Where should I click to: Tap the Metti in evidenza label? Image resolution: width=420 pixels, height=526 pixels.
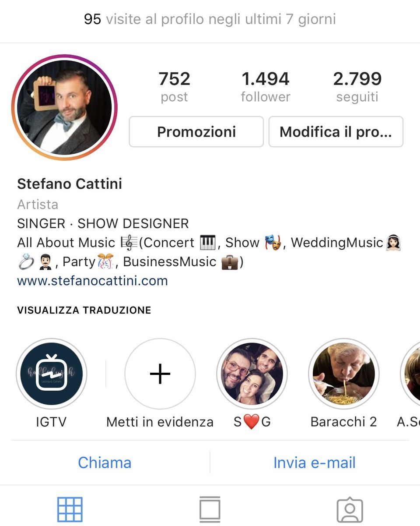(160, 422)
